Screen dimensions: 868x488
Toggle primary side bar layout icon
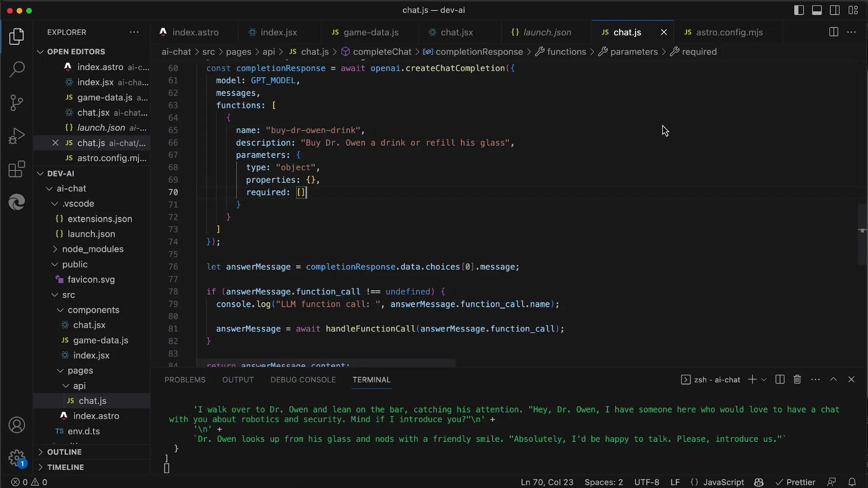tap(799, 10)
